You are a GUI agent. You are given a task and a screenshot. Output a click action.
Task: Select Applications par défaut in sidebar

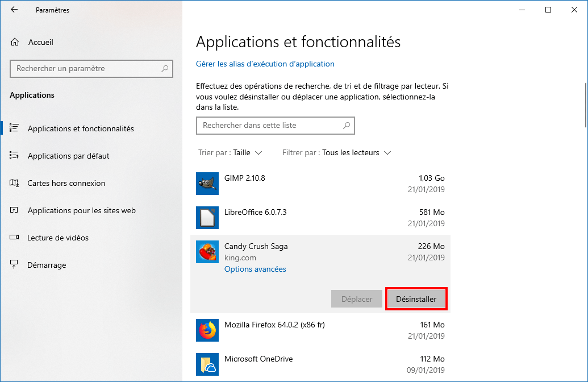(69, 156)
